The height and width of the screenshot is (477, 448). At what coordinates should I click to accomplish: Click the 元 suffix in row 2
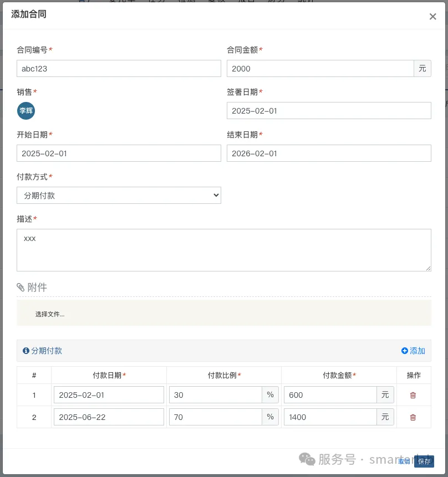[x=385, y=417]
